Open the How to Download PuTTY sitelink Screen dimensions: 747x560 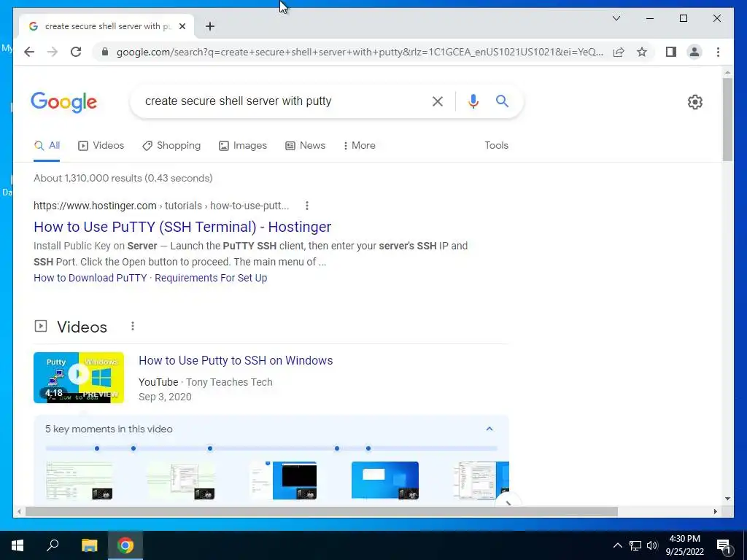pos(90,278)
